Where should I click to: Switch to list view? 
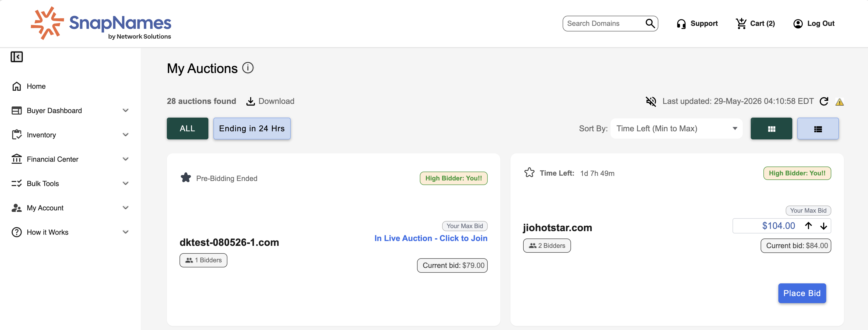tap(818, 129)
